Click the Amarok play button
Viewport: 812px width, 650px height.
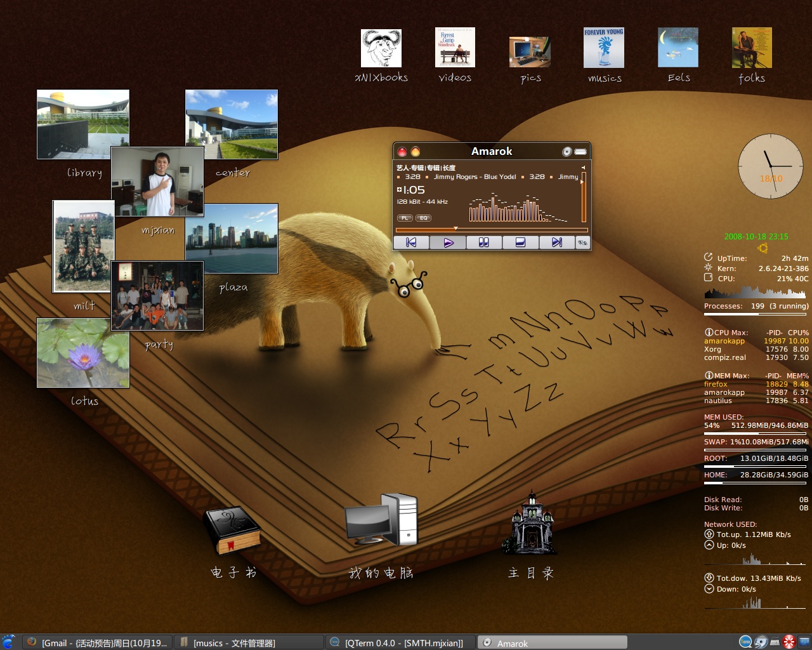[x=448, y=242]
